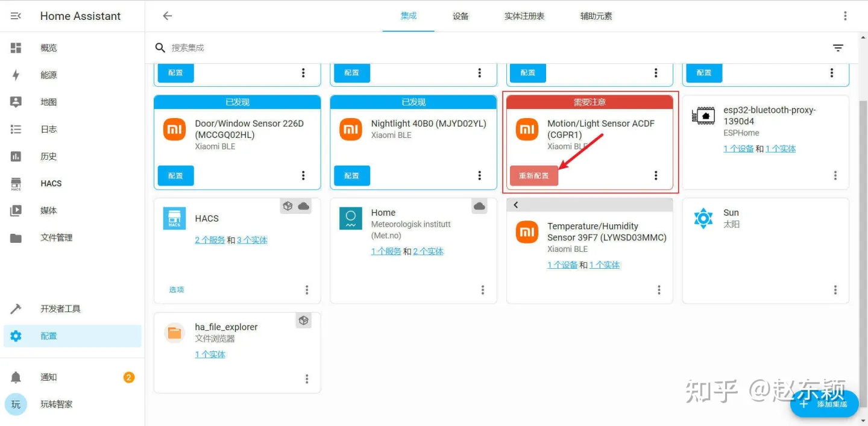Open 历史 history chart icon
The height and width of the screenshot is (426, 868).
16,157
